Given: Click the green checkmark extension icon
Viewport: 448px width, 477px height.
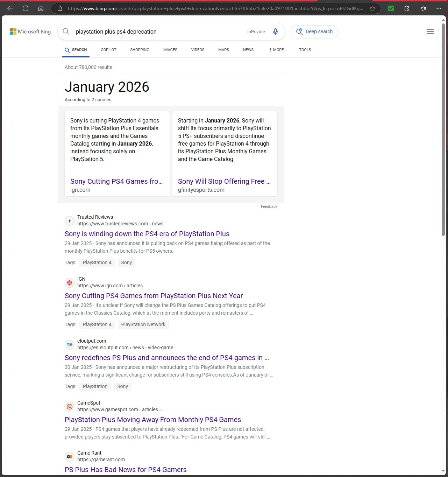Looking at the screenshot, I should click(x=391, y=8).
